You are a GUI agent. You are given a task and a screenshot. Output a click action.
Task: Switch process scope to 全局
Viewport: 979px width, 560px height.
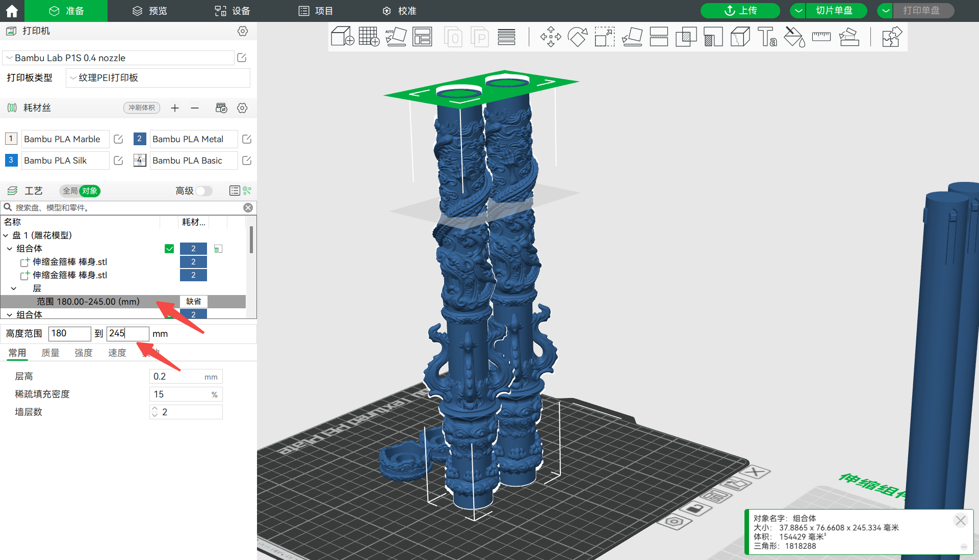click(x=70, y=191)
